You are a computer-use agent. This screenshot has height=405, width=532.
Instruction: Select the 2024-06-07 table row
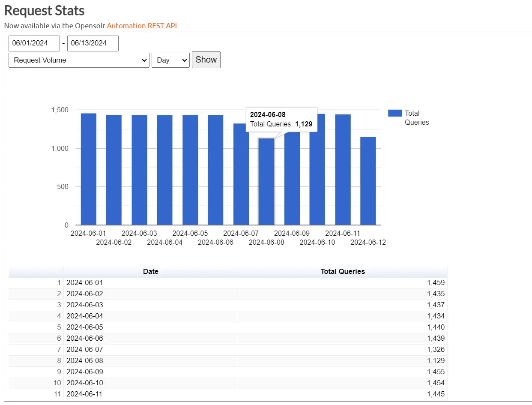(x=150, y=350)
